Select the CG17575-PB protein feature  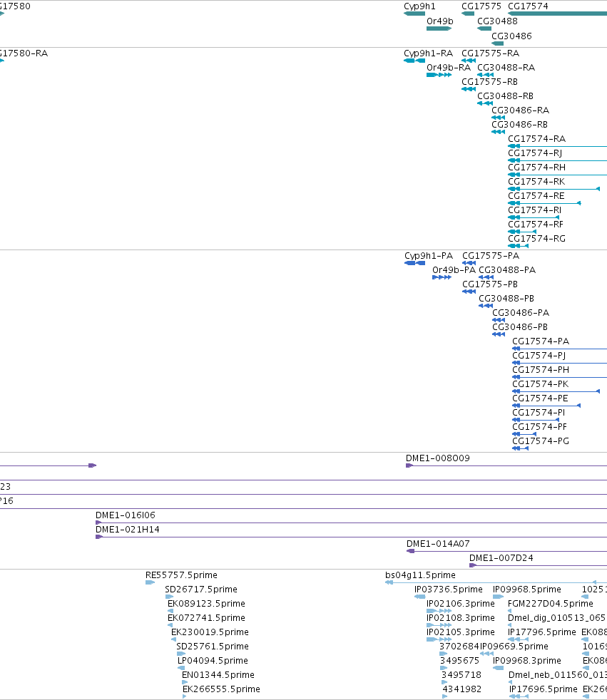469,292
